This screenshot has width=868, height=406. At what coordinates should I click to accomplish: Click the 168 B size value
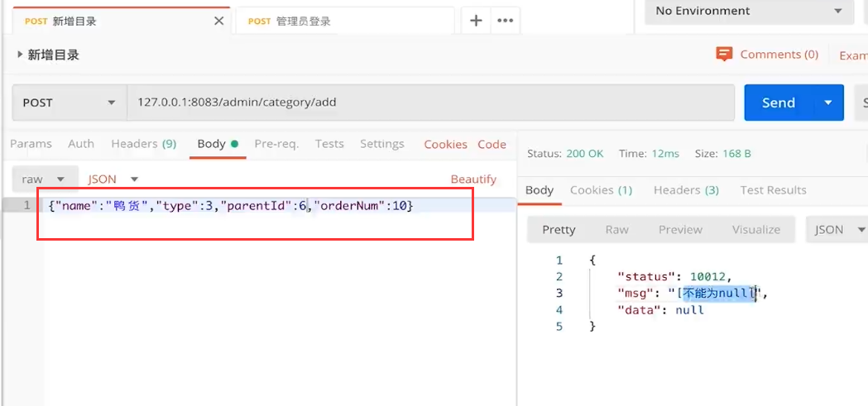click(736, 154)
